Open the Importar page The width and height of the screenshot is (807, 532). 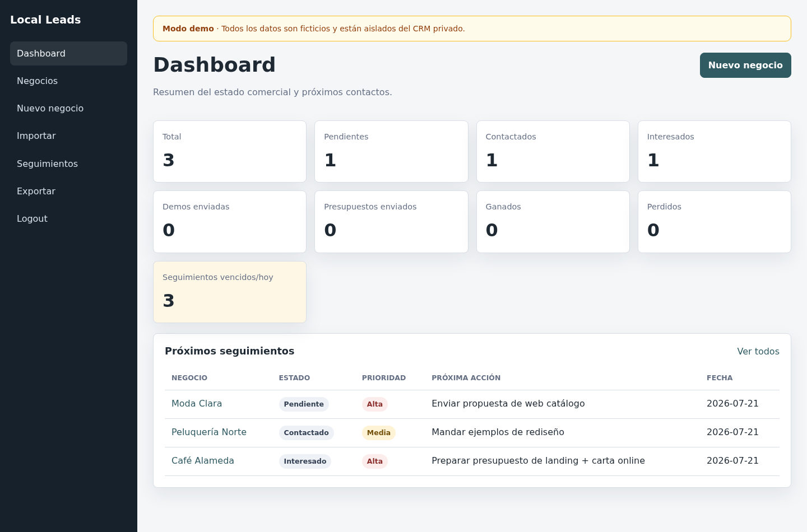(x=68, y=136)
